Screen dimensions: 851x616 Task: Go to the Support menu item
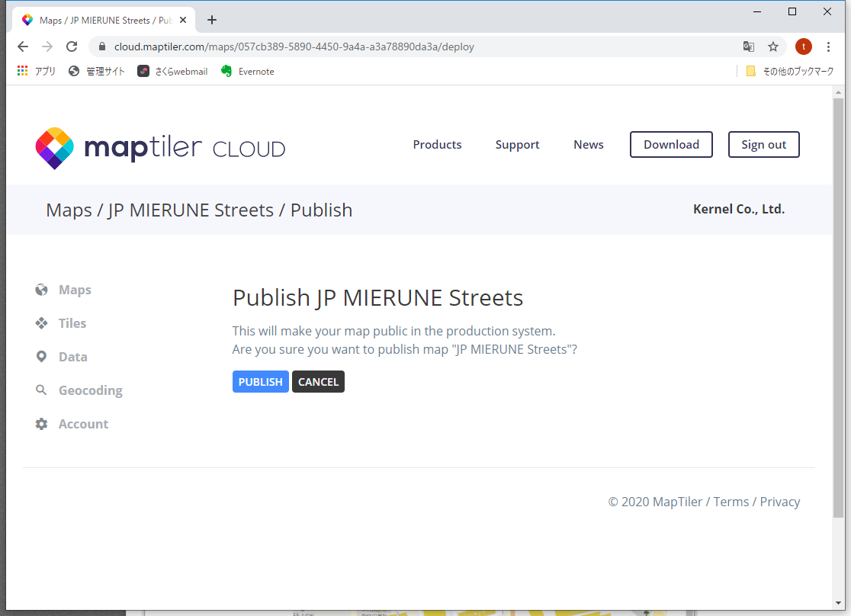[x=517, y=145]
